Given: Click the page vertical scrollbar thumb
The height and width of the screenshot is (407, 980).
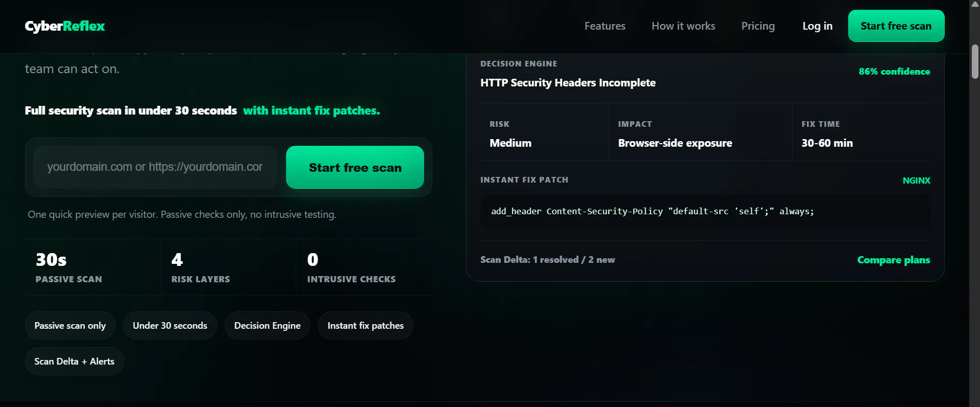Looking at the screenshot, I should 975,61.
